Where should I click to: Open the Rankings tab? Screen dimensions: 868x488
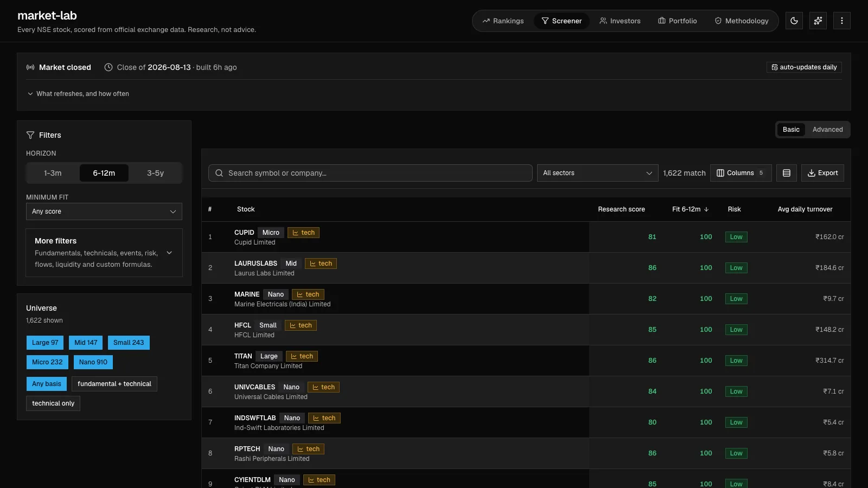coord(503,21)
